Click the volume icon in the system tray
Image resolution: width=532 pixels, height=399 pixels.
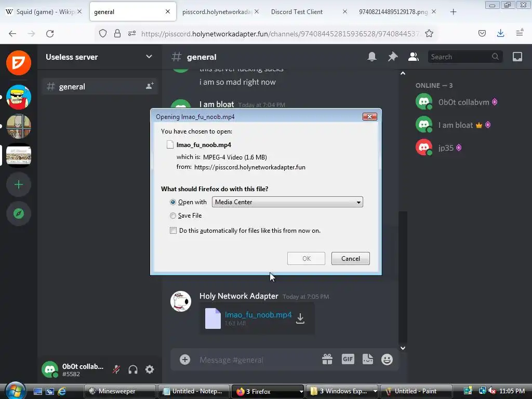pyautogui.click(x=492, y=391)
